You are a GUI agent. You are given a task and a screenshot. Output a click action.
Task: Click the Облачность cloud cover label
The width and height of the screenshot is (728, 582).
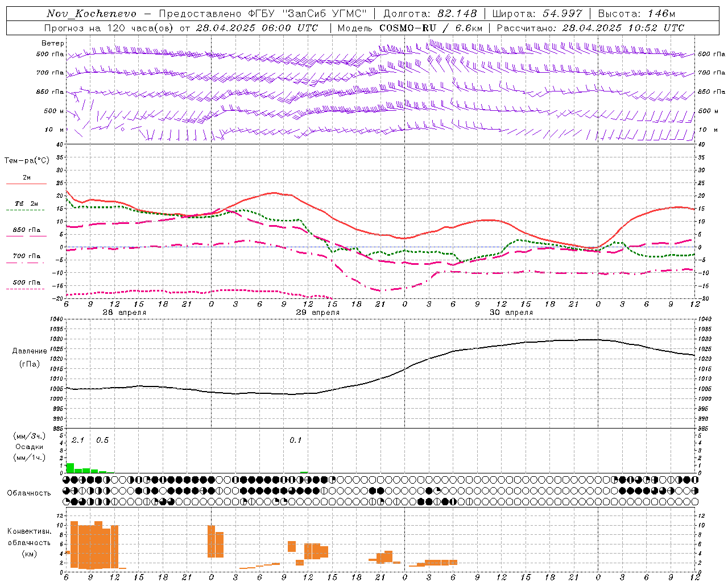pyautogui.click(x=29, y=493)
